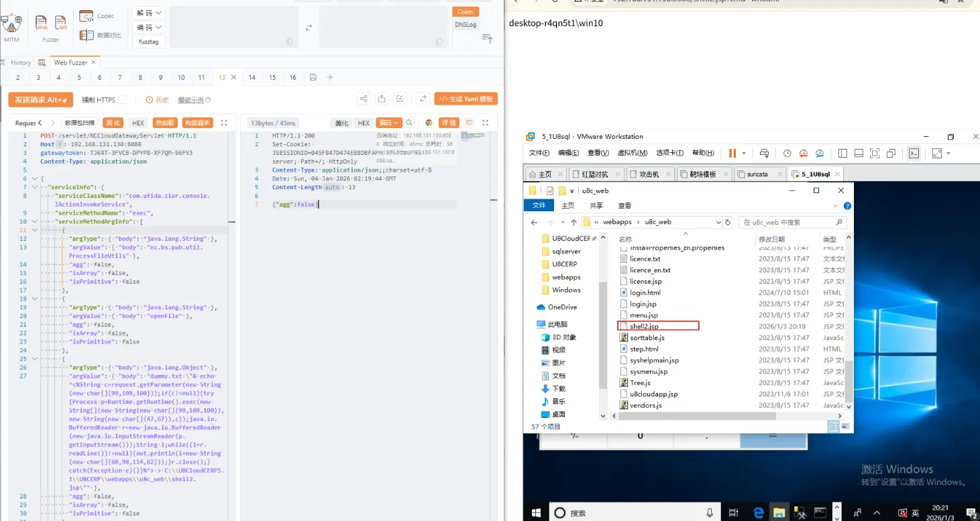Add a new fuzzer tab with plus
980x521 pixels.
tap(330, 78)
